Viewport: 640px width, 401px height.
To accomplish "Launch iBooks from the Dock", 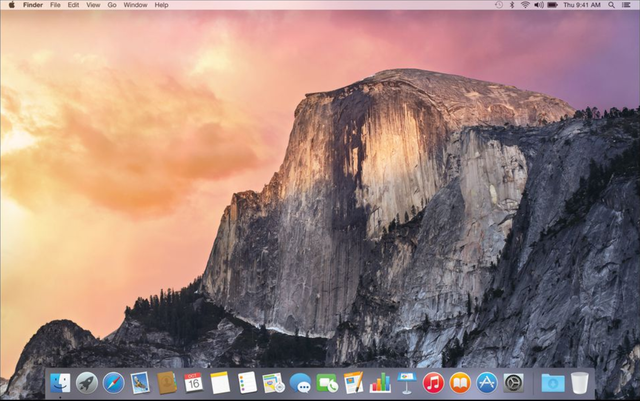I will tap(460, 383).
